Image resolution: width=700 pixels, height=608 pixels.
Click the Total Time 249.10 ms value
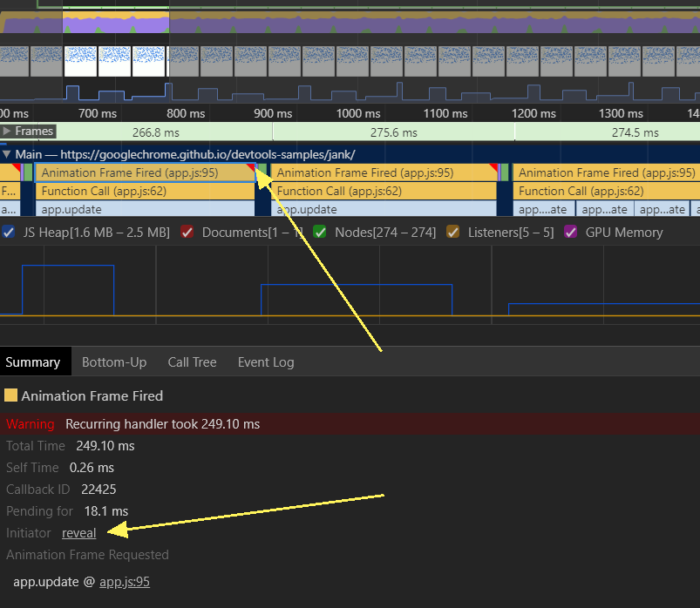[x=105, y=446]
